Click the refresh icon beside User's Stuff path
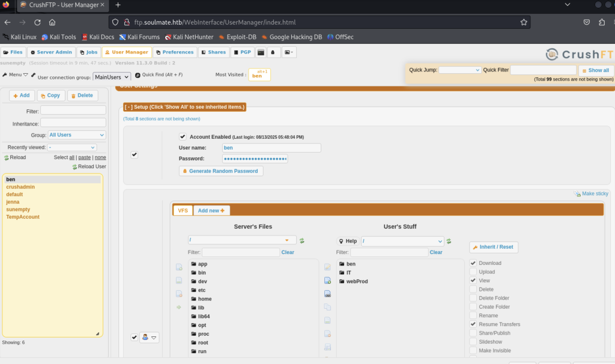 coord(450,241)
